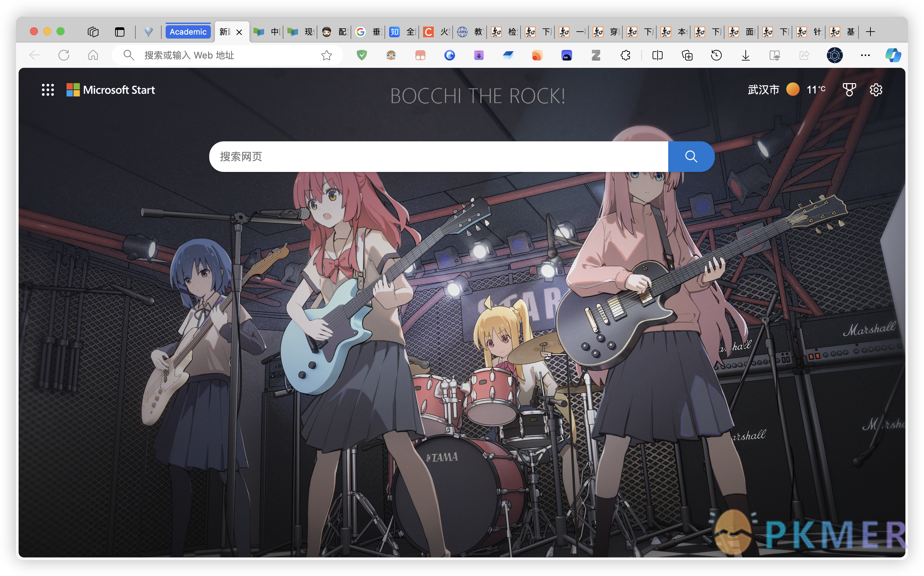Switch to the orange C 火 tab
The height and width of the screenshot is (576, 924).
click(x=436, y=32)
